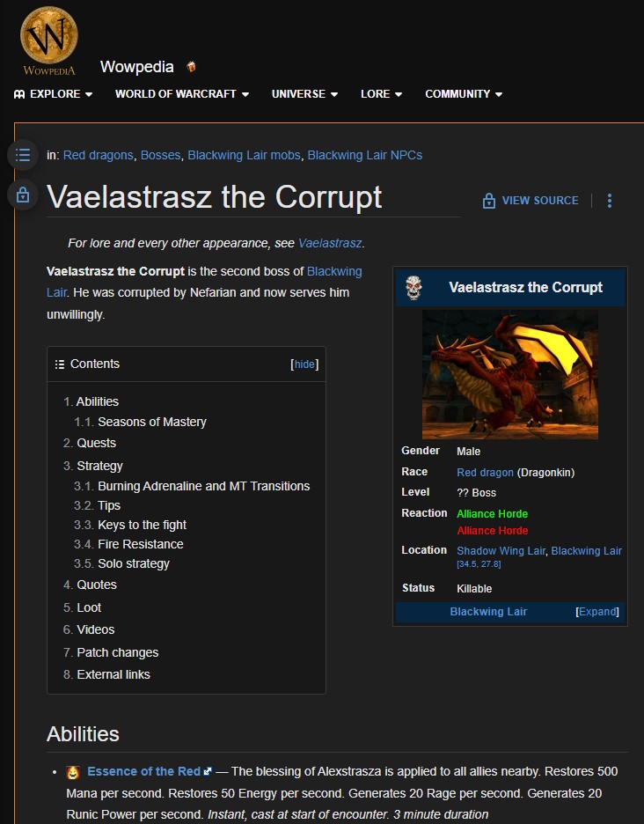Open the Explore dropdown menu
The width and height of the screenshot is (644, 824).
pyautogui.click(x=54, y=94)
